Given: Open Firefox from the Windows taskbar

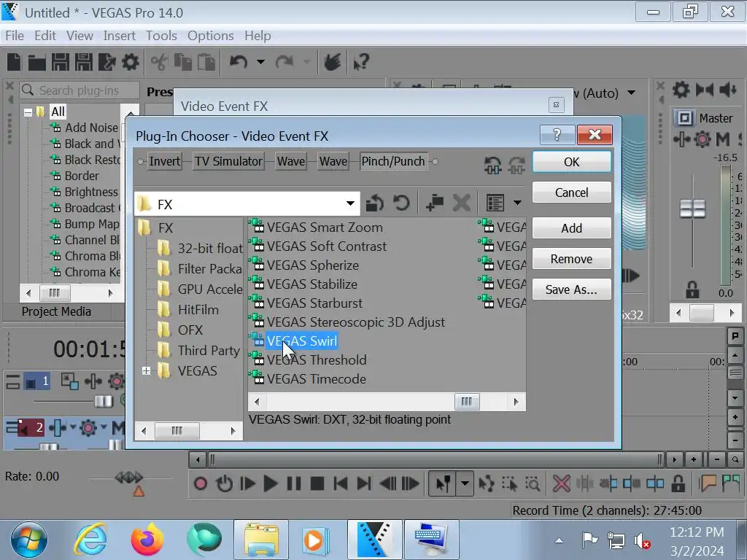Looking at the screenshot, I should click(147, 540).
